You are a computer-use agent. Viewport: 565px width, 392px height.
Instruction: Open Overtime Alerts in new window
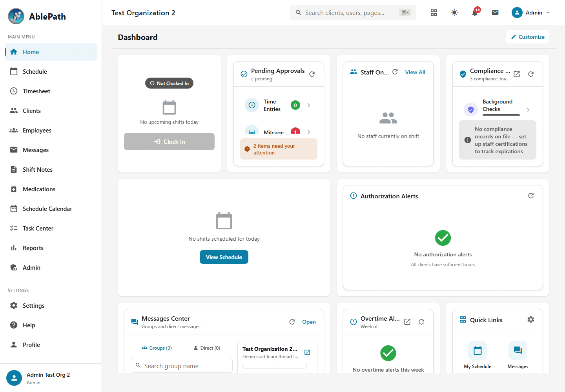tap(407, 322)
